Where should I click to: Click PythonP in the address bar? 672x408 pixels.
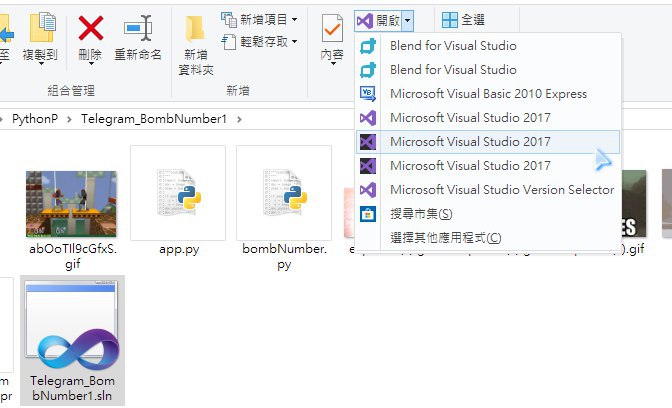35,119
